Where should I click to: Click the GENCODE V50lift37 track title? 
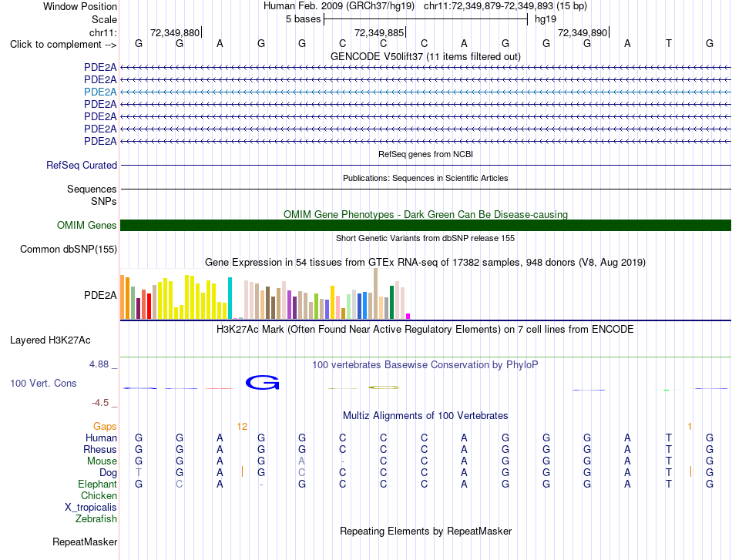[425, 56]
